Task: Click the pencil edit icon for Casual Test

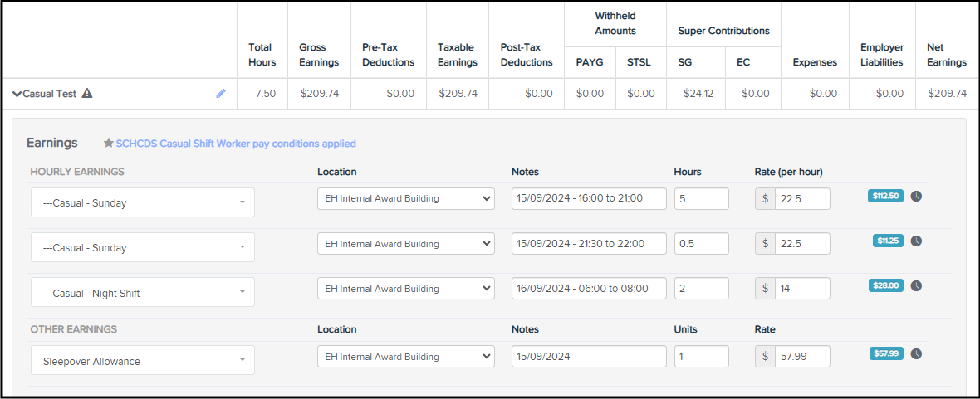Action: click(221, 94)
